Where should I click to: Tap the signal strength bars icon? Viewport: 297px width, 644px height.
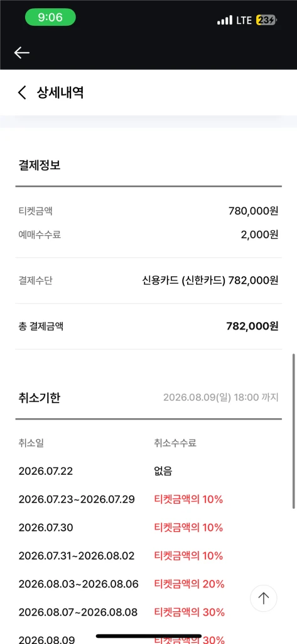click(225, 20)
